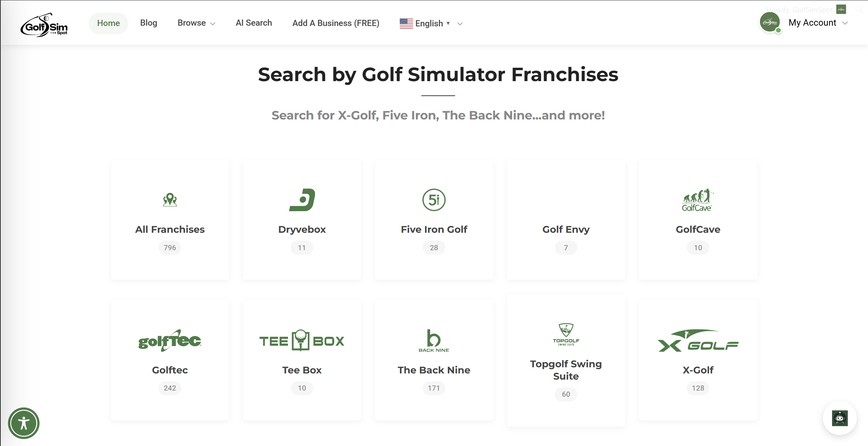
Task: Select the X-Golf brand logo
Action: click(698, 343)
